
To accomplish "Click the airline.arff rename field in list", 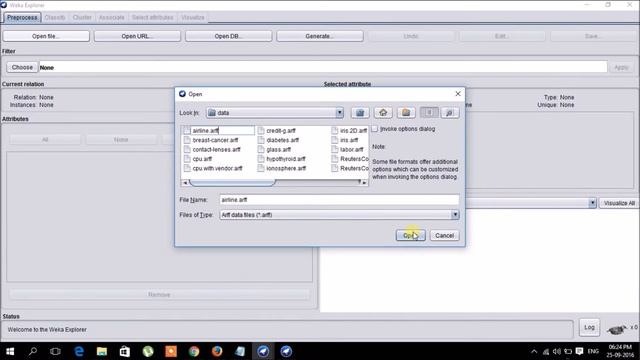I will tap(222, 131).
